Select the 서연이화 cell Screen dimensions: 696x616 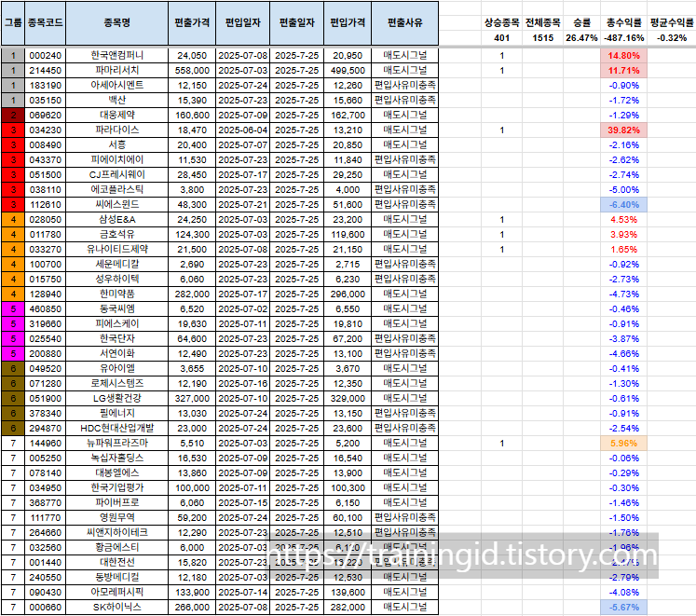coord(117,353)
